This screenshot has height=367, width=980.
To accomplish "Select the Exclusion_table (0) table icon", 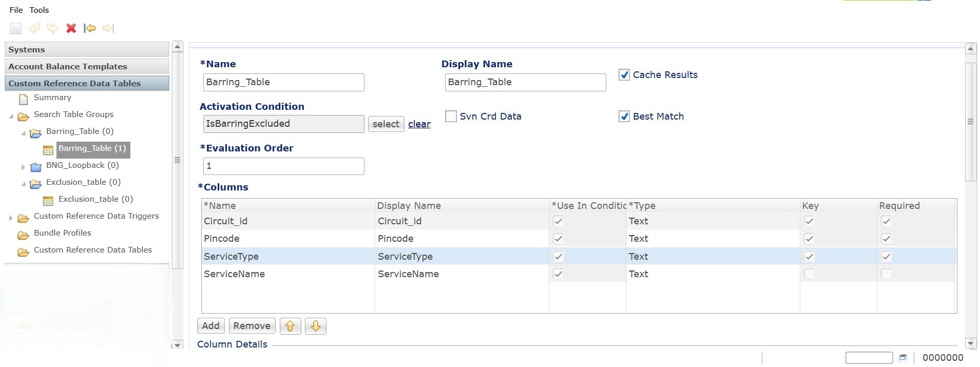I will coord(48,200).
